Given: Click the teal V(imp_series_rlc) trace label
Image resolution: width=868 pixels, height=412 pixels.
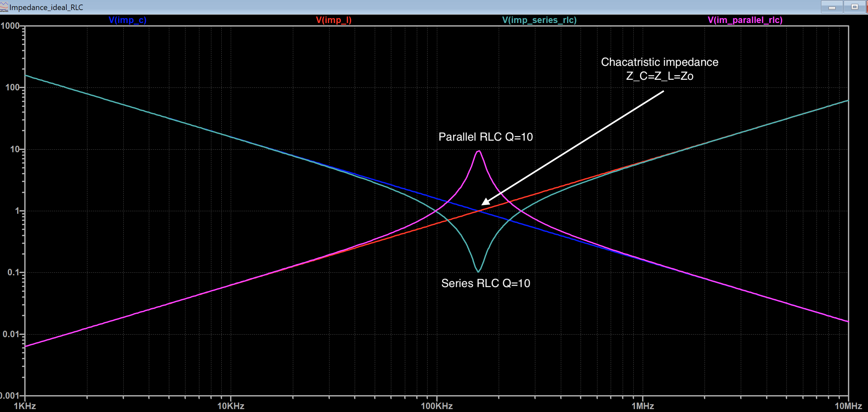Looking at the screenshot, I should point(539,20).
